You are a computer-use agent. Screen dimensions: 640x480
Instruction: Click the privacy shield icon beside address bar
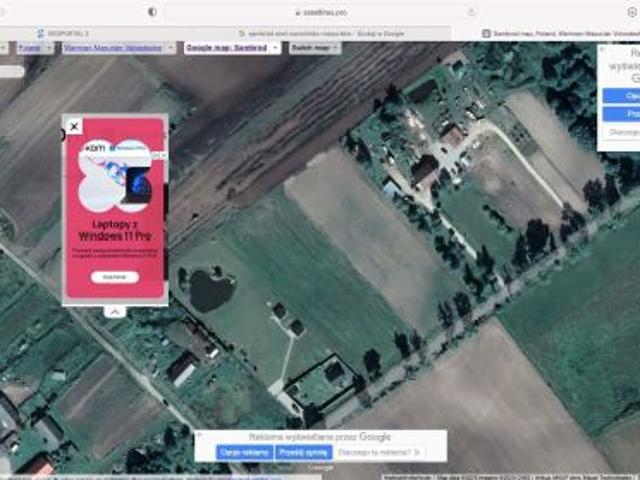point(152,12)
